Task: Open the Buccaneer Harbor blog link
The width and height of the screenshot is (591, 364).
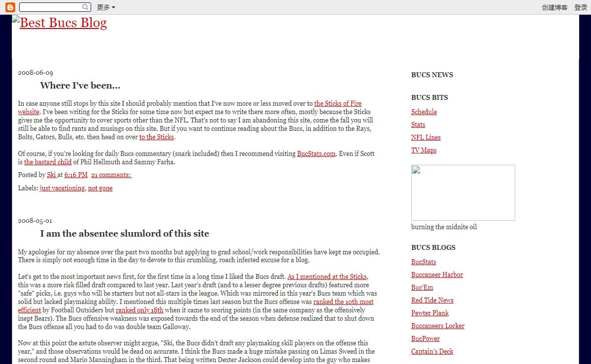Action: click(x=437, y=274)
